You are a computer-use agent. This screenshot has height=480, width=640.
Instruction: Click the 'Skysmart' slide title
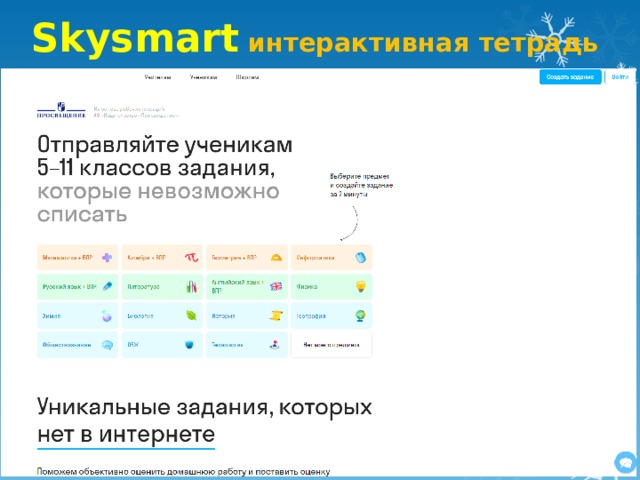click(136, 38)
